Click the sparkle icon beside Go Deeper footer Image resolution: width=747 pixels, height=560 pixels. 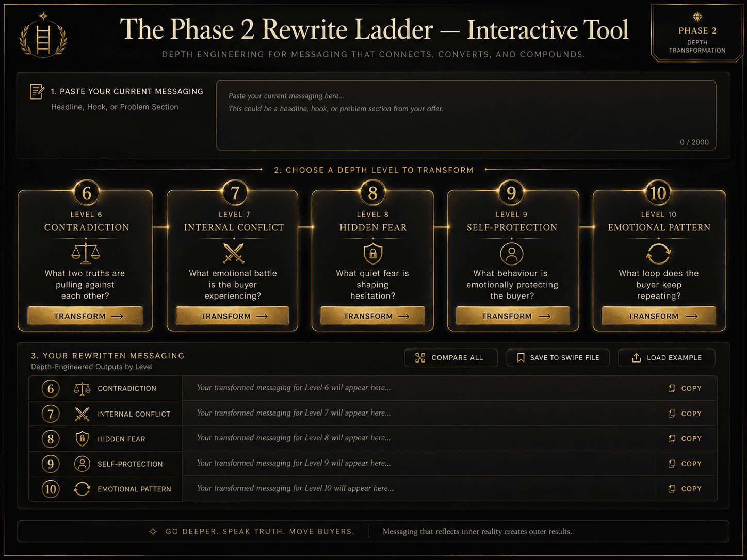(153, 531)
